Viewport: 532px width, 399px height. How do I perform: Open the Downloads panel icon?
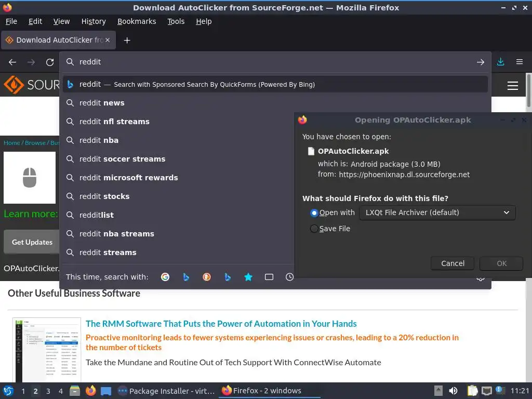[x=500, y=62]
